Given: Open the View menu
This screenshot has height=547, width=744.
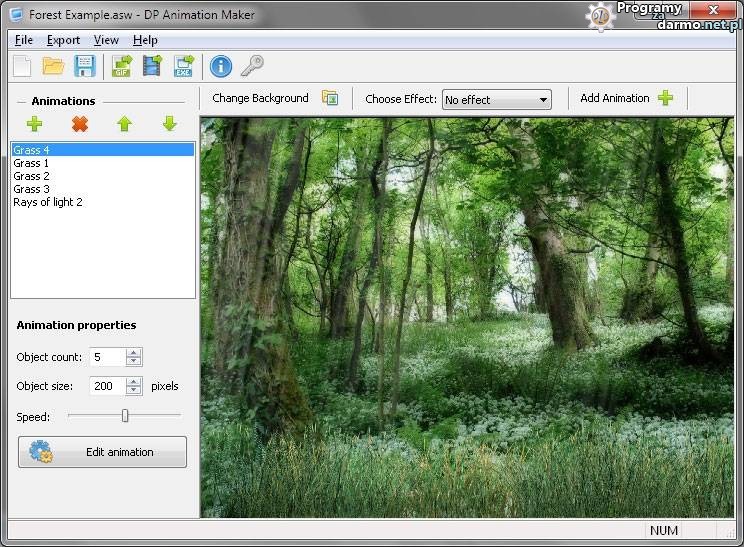Looking at the screenshot, I should click(106, 40).
